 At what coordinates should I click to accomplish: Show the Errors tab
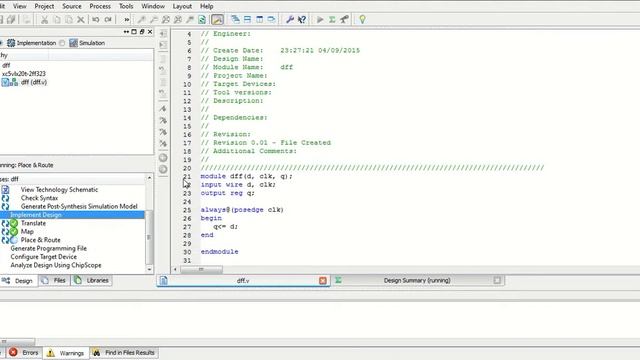point(24,353)
